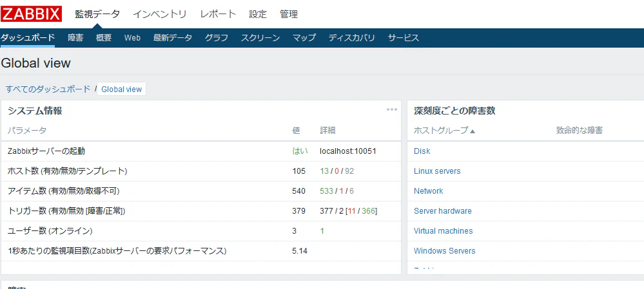The height and width of the screenshot is (289, 644).
Task: Click the Global view breadcrumb link
Action: tap(122, 89)
